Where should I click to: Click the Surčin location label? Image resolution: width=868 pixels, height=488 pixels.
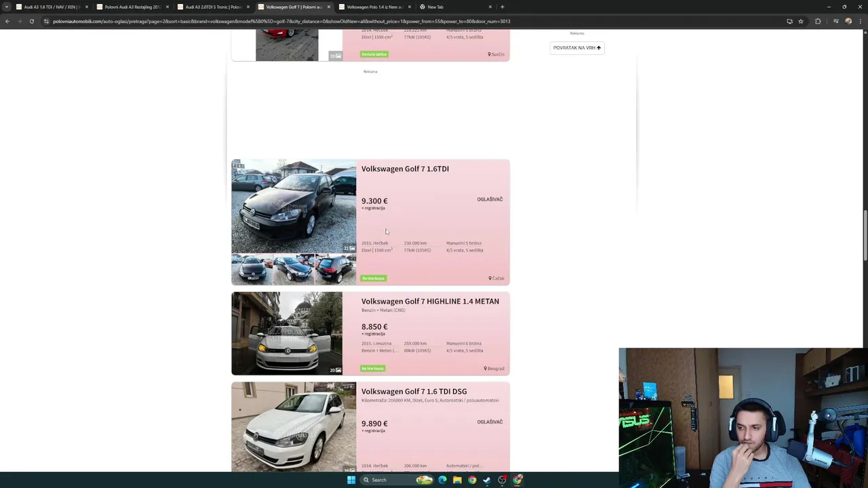(x=496, y=54)
